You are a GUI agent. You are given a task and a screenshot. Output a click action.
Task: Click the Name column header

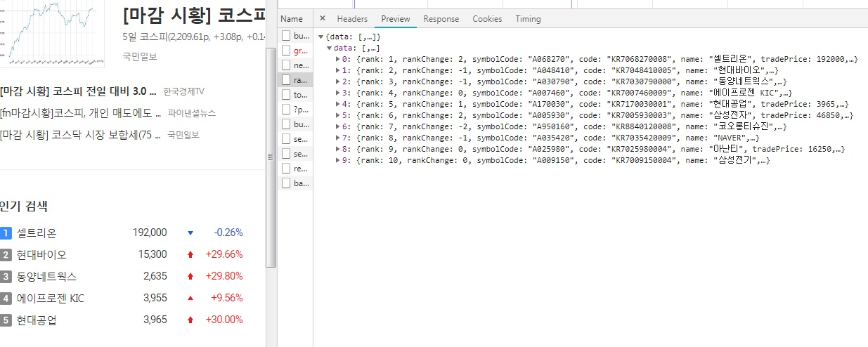point(295,19)
